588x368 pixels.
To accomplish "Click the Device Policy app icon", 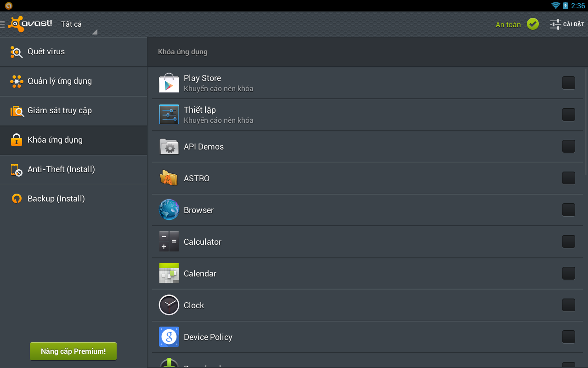I will [x=169, y=337].
